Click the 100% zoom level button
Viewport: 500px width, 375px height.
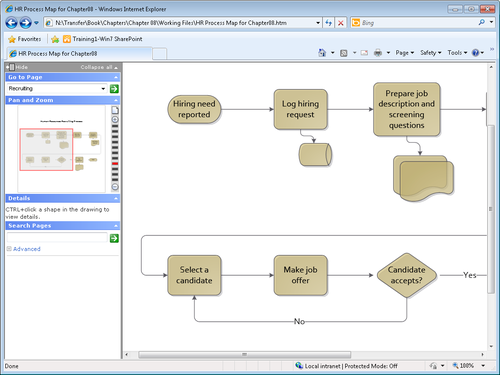pos(463,366)
